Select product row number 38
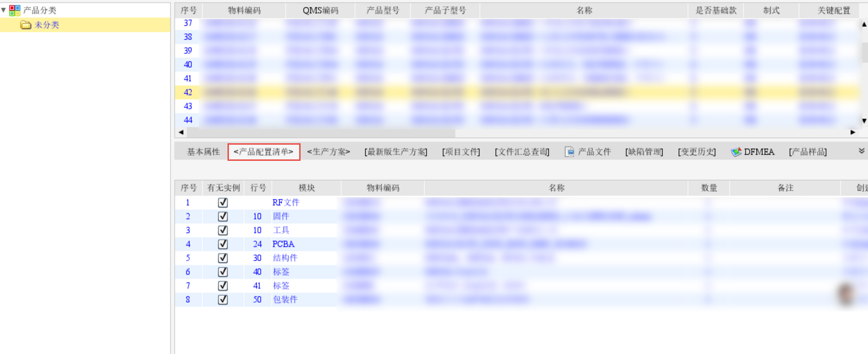The width and height of the screenshot is (868, 354). tap(188, 37)
